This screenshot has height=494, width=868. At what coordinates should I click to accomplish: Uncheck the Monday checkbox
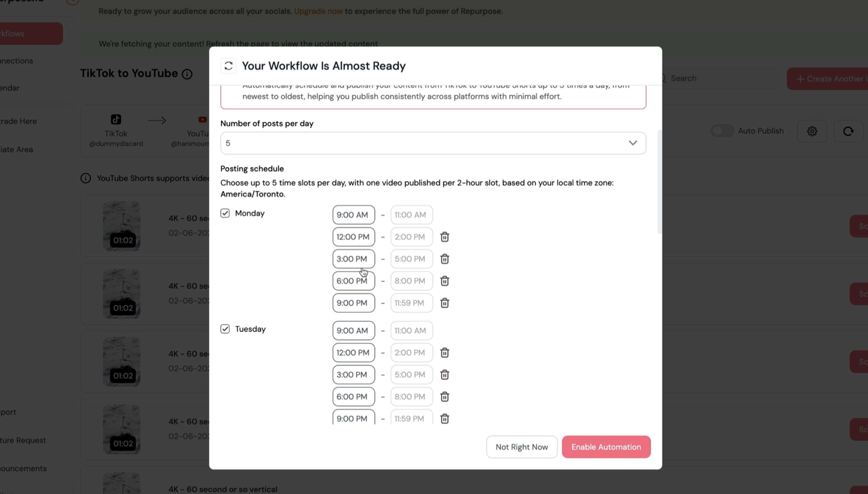tap(225, 213)
